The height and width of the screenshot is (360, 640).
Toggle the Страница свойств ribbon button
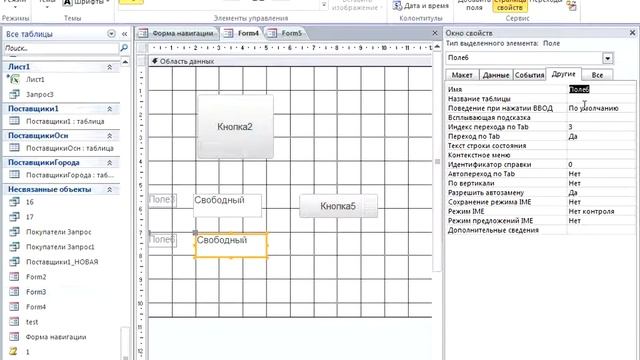tap(509, 6)
